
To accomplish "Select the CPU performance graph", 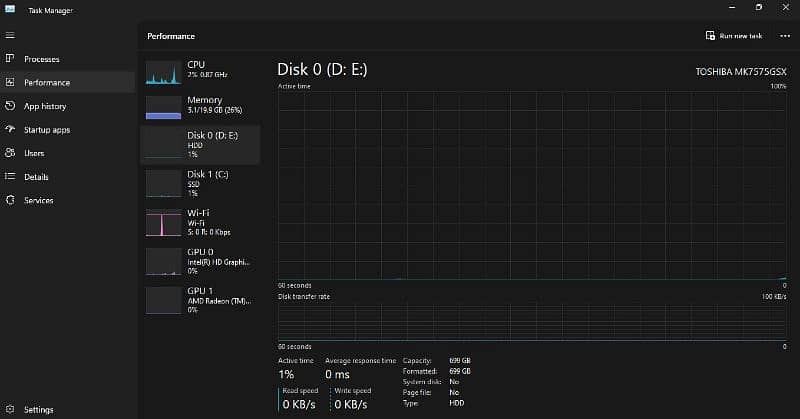I will coord(200,71).
